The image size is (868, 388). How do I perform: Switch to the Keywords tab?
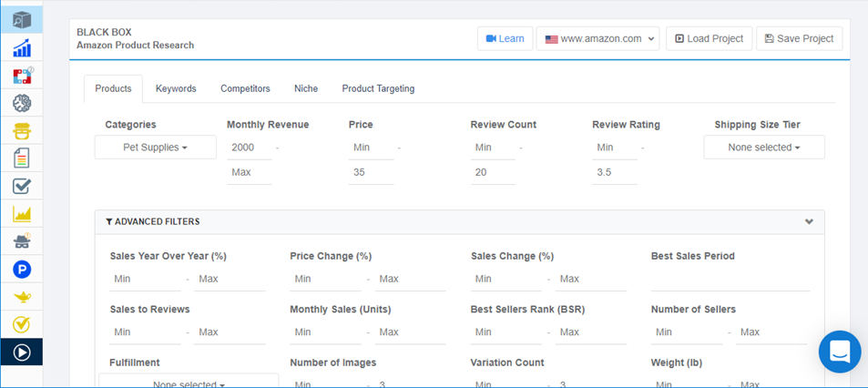(x=176, y=88)
